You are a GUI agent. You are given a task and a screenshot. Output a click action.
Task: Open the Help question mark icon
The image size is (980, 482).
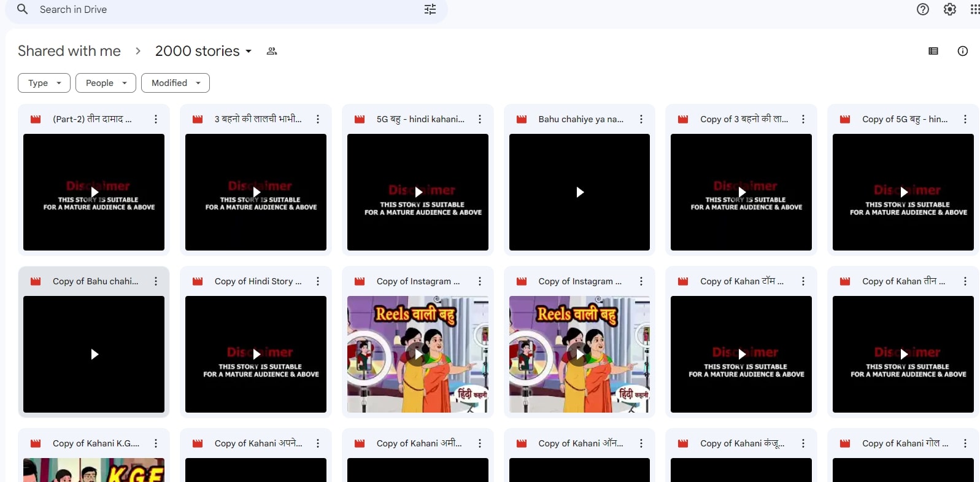(x=922, y=9)
